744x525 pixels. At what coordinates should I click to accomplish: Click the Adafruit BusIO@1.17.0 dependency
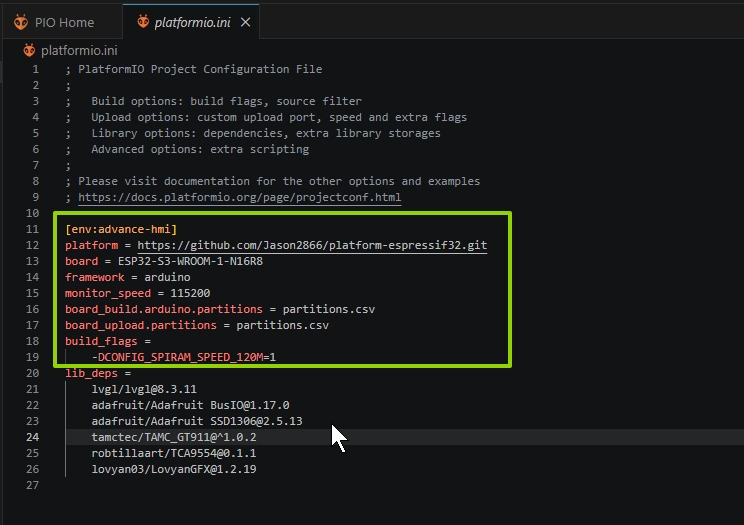point(190,405)
